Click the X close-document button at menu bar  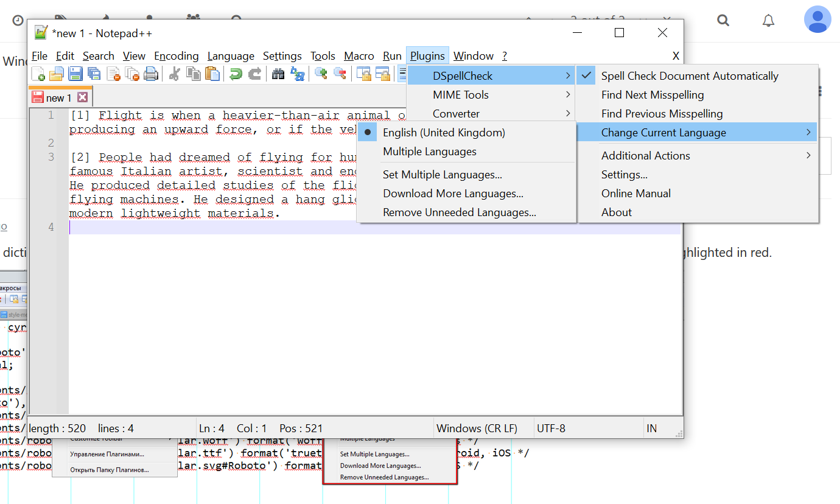676,56
